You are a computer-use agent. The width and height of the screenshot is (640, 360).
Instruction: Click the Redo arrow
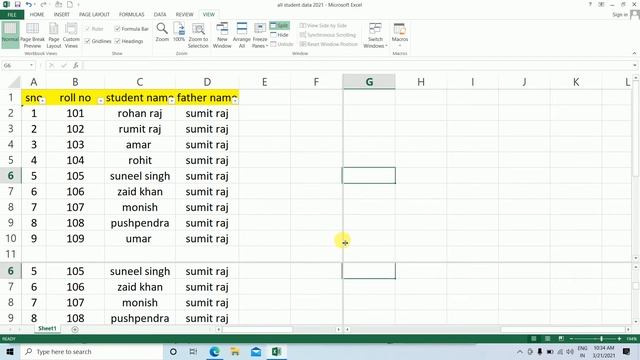coord(43,4)
